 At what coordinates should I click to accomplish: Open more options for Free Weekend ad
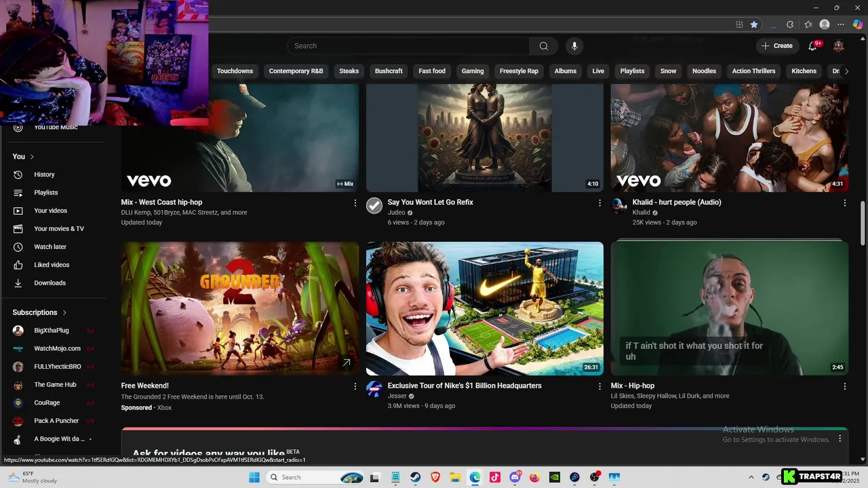(355, 386)
